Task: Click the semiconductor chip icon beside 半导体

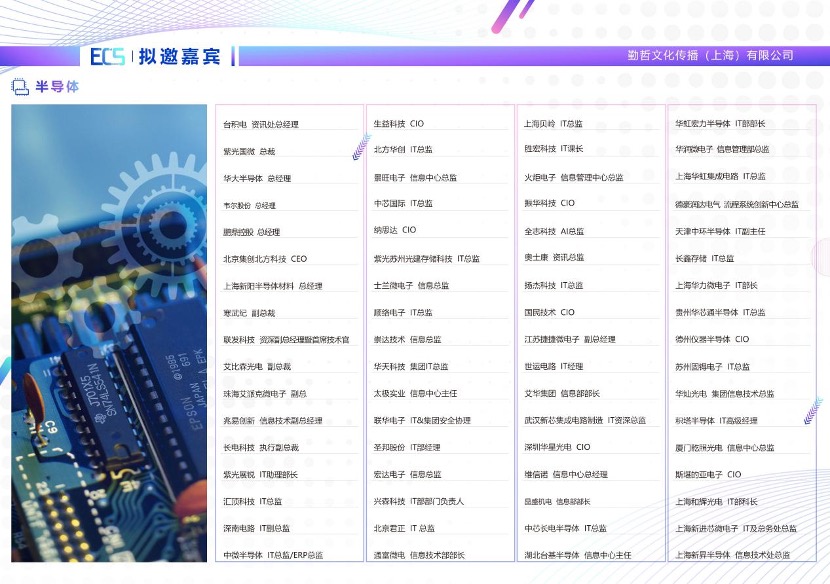Action: (x=20, y=87)
